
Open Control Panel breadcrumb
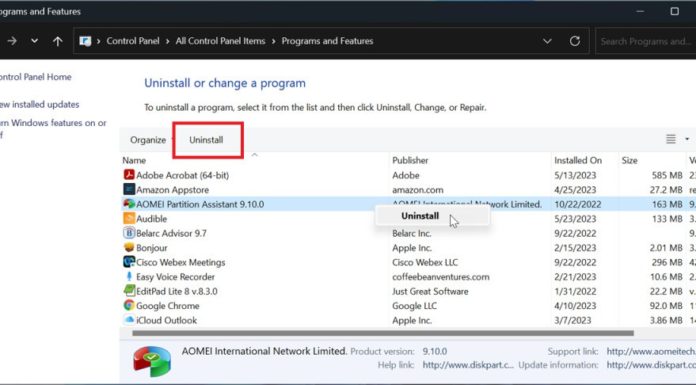pyautogui.click(x=133, y=41)
